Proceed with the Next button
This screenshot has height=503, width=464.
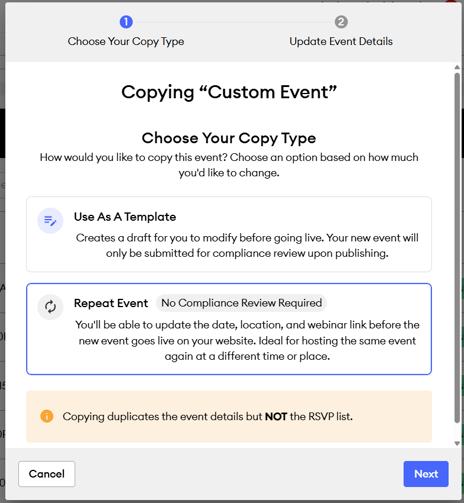(426, 474)
